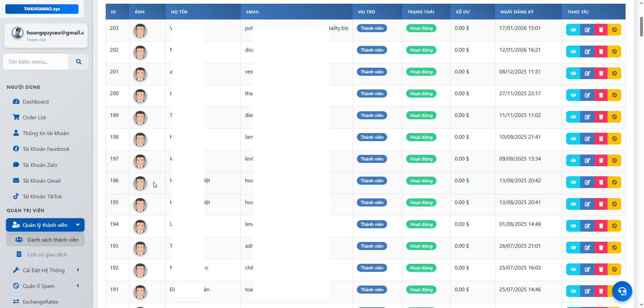Click the search magnifier button in sidebar

[79, 62]
